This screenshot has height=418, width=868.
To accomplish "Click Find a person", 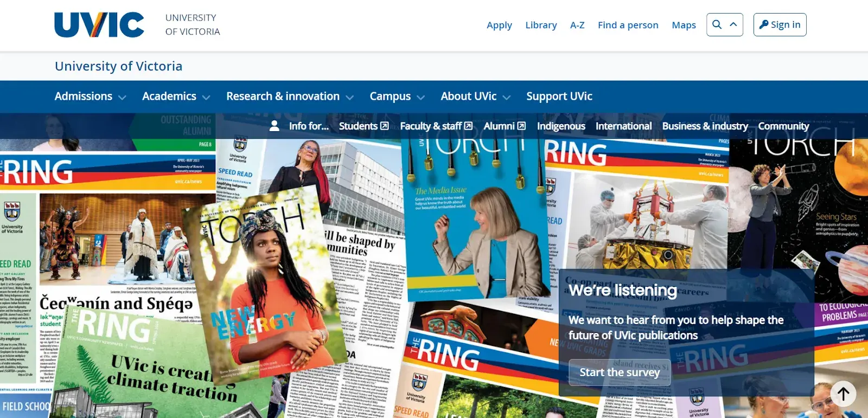I will click(628, 25).
